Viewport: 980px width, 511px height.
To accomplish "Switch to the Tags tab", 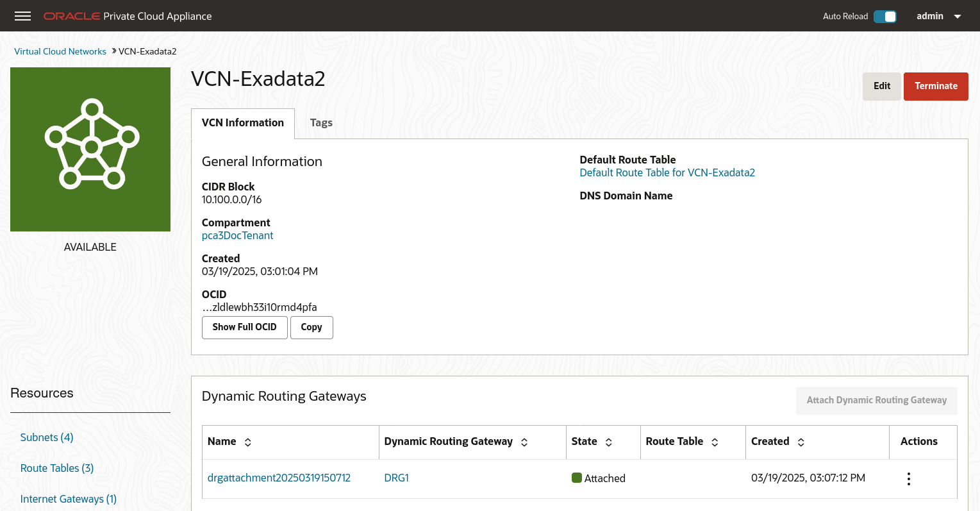I will click(321, 123).
